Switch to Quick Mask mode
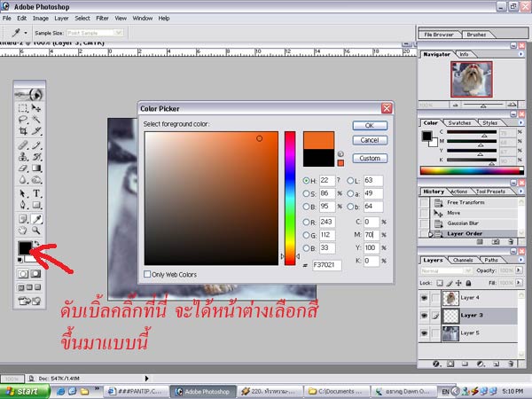Viewport: 532px width, 399px height. pyautogui.click(x=35, y=274)
